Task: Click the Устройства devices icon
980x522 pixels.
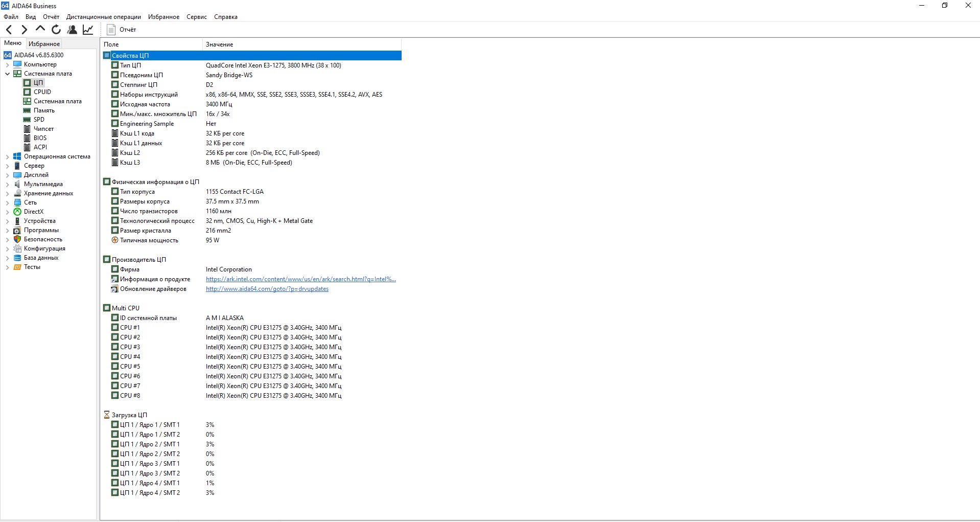Action: pyautogui.click(x=17, y=221)
